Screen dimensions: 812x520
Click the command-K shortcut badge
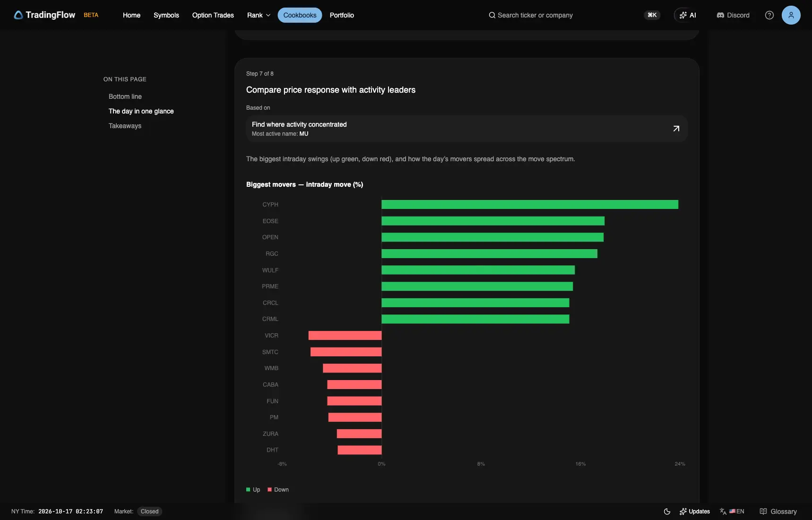coord(652,15)
